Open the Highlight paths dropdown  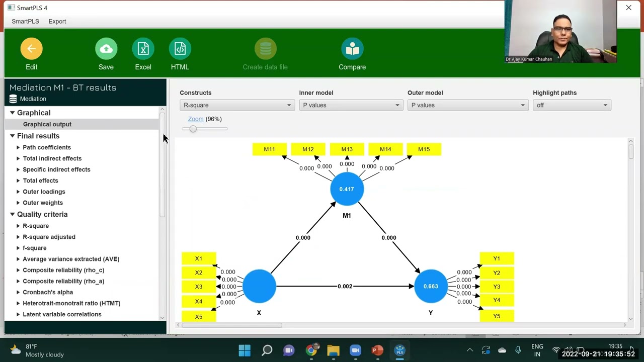click(572, 105)
